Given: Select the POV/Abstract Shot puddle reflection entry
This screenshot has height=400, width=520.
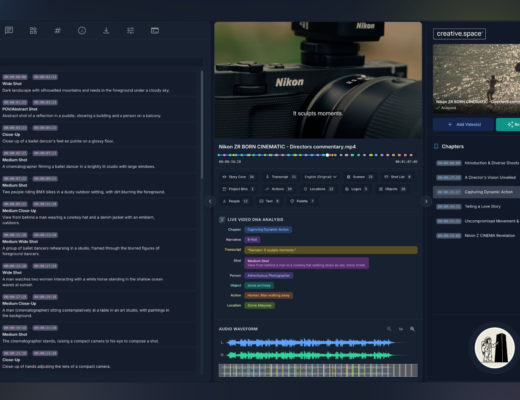Looking at the screenshot, I should coord(99,109).
